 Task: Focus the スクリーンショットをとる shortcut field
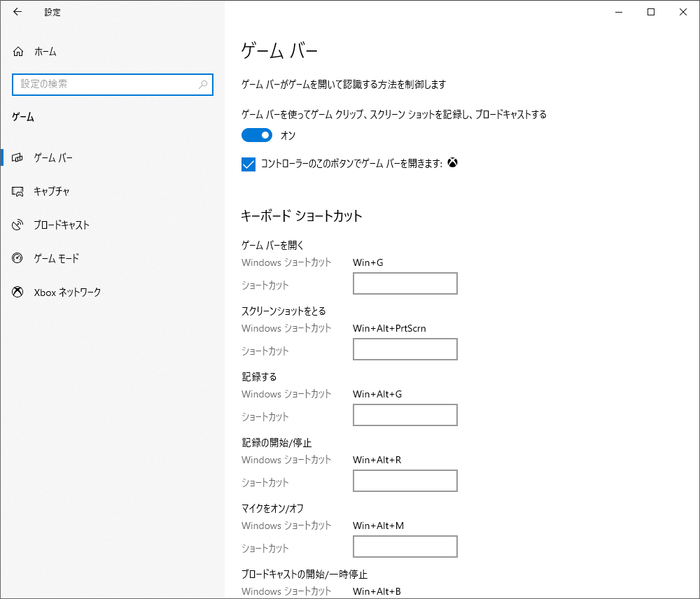pos(405,349)
